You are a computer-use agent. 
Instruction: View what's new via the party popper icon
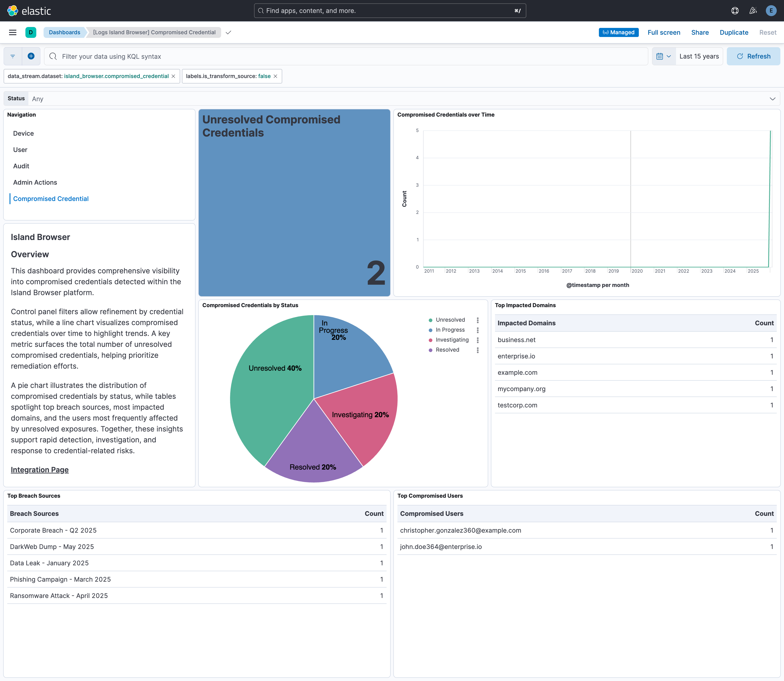click(753, 10)
